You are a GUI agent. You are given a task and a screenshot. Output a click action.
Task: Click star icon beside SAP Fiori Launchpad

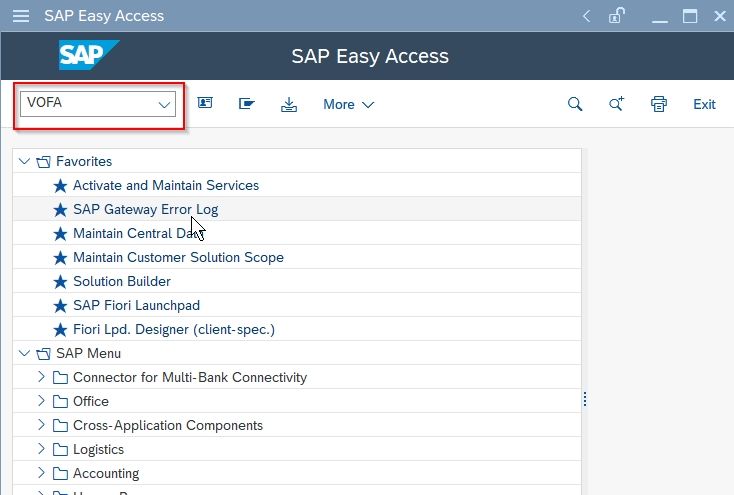60,306
